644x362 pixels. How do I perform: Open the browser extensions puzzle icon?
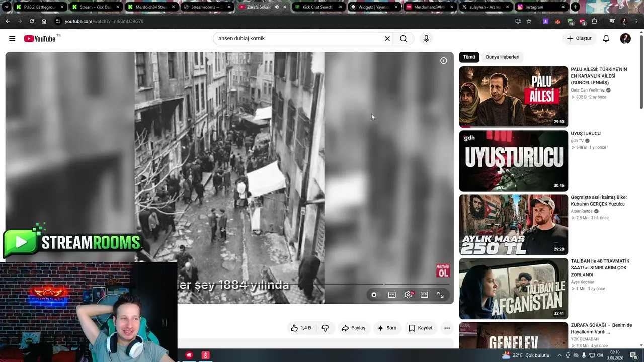pos(594,21)
